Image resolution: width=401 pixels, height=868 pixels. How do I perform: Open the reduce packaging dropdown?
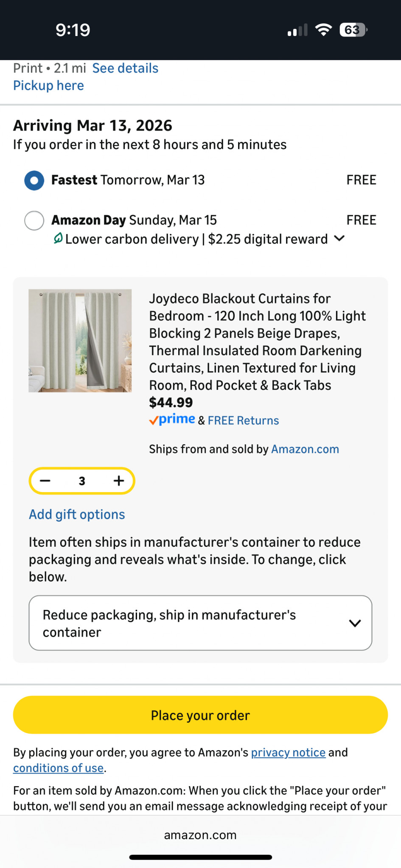tap(200, 623)
